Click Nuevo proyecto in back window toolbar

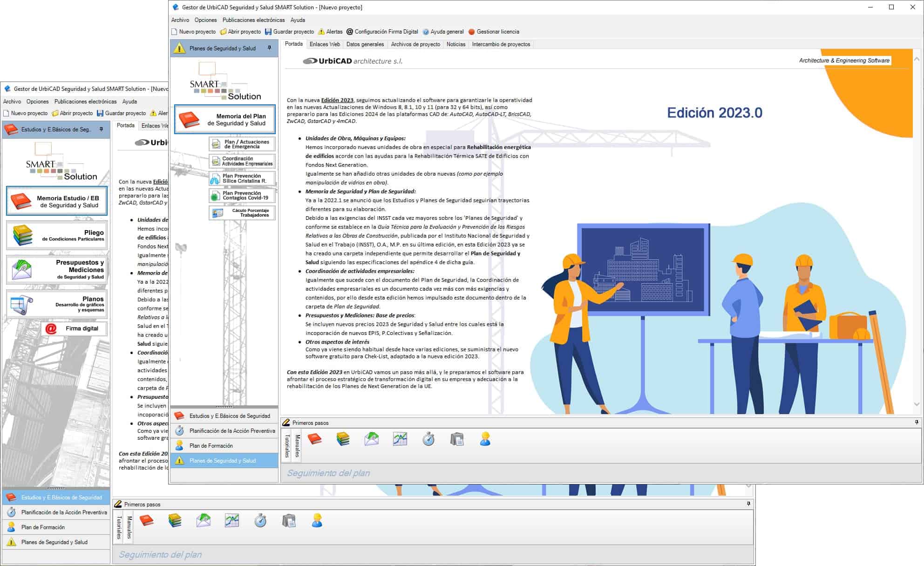25,113
